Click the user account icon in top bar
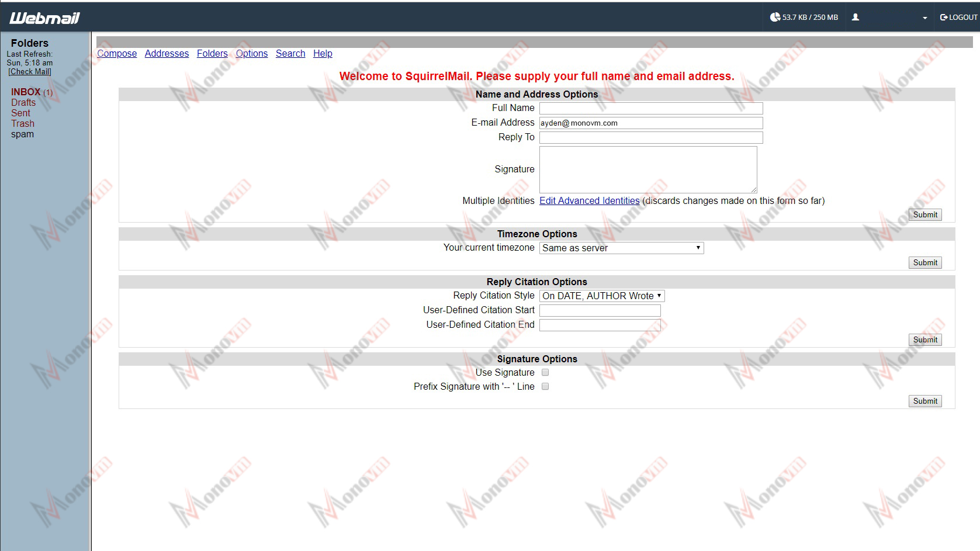The image size is (980, 551). [856, 18]
